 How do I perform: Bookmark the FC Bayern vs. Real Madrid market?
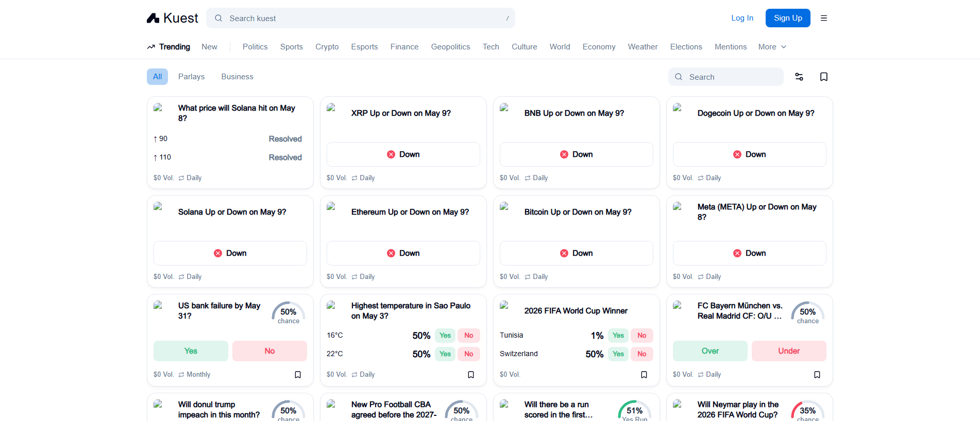tap(817, 375)
